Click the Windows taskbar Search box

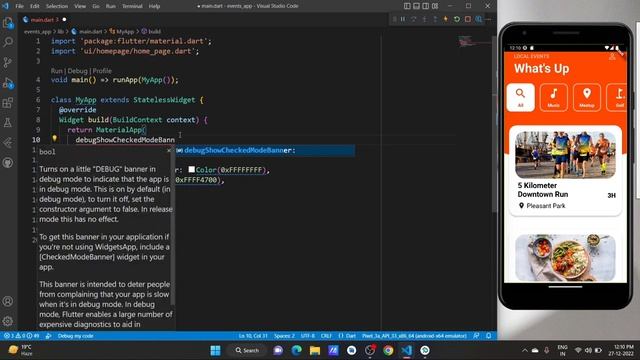(x=247, y=350)
